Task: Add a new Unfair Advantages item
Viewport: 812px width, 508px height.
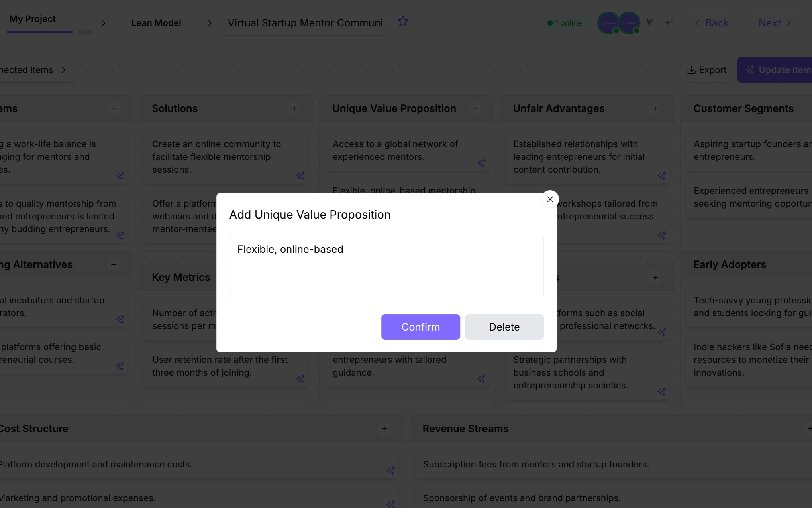Action: click(655, 108)
